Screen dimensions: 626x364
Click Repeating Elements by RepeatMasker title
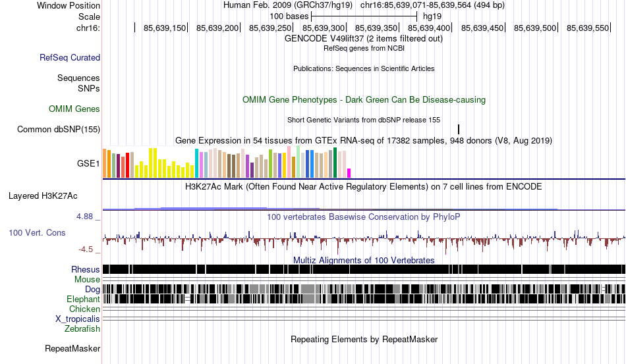tap(364, 339)
